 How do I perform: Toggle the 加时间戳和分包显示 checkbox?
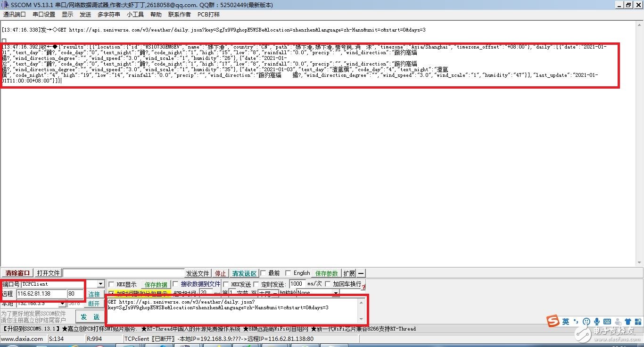pyautogui.click(x=112, y=294)
